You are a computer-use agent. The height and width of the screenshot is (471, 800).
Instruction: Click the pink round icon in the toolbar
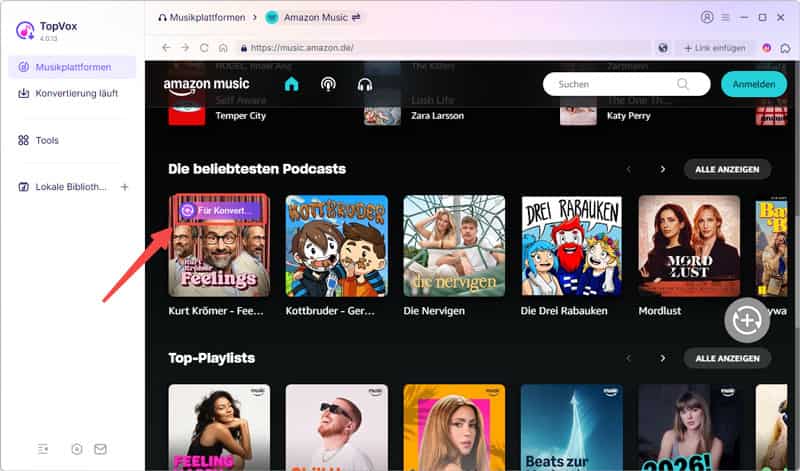point(766,48)
